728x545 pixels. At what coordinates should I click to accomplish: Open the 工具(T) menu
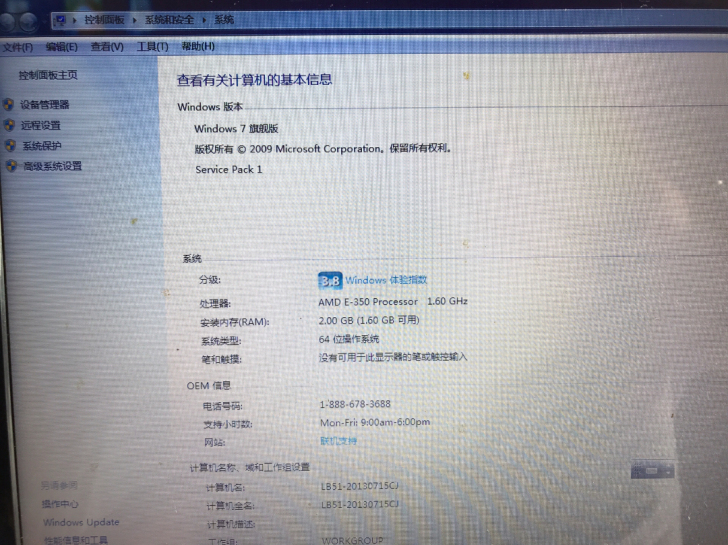click(x=152, y=46)
